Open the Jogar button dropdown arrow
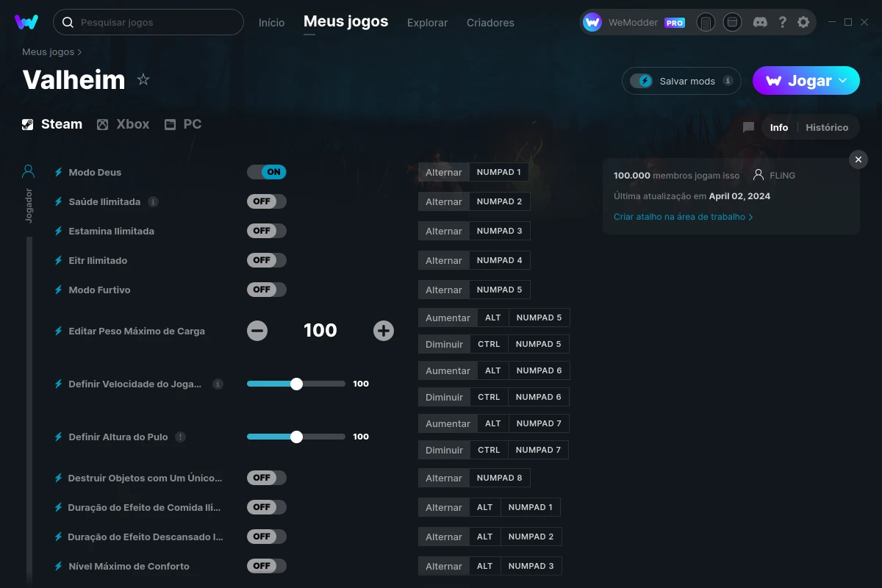 click(844, 80)
